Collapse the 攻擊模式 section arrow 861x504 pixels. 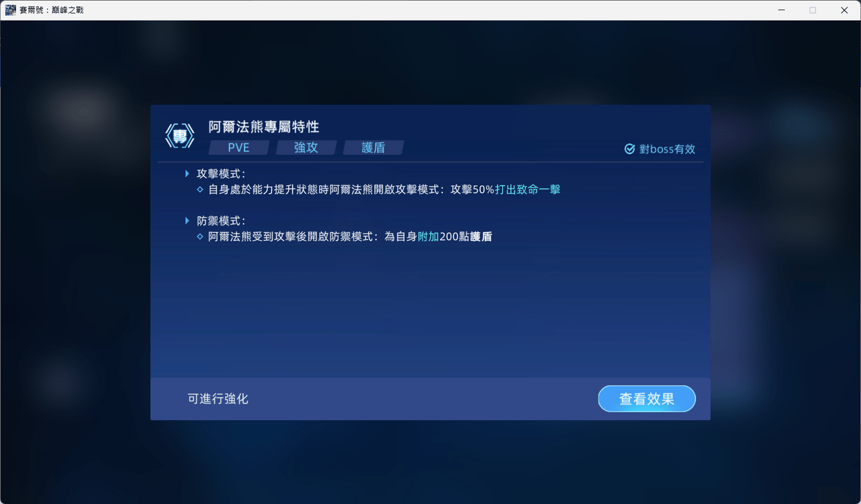(x=188, y=174)
